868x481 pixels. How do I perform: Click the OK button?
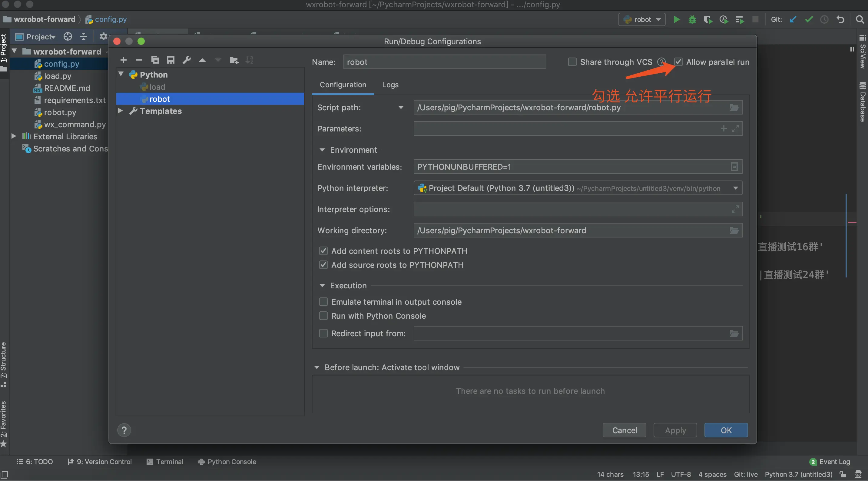726,430
